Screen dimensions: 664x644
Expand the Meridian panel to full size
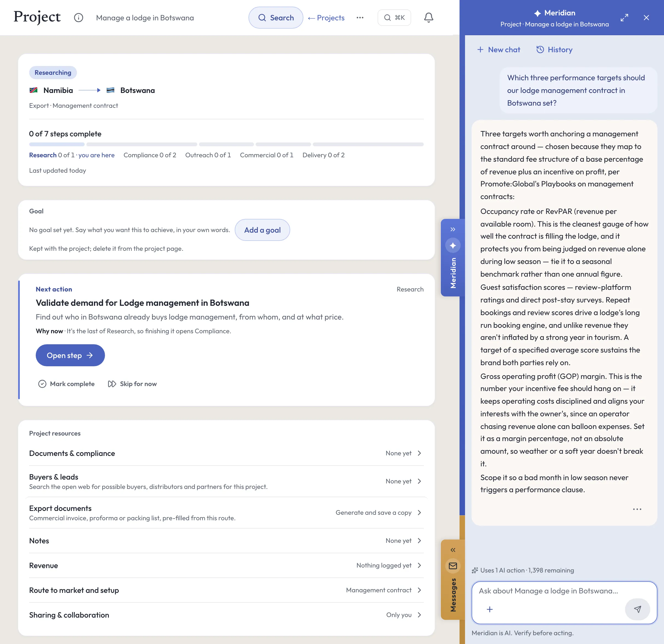[624, 18]
